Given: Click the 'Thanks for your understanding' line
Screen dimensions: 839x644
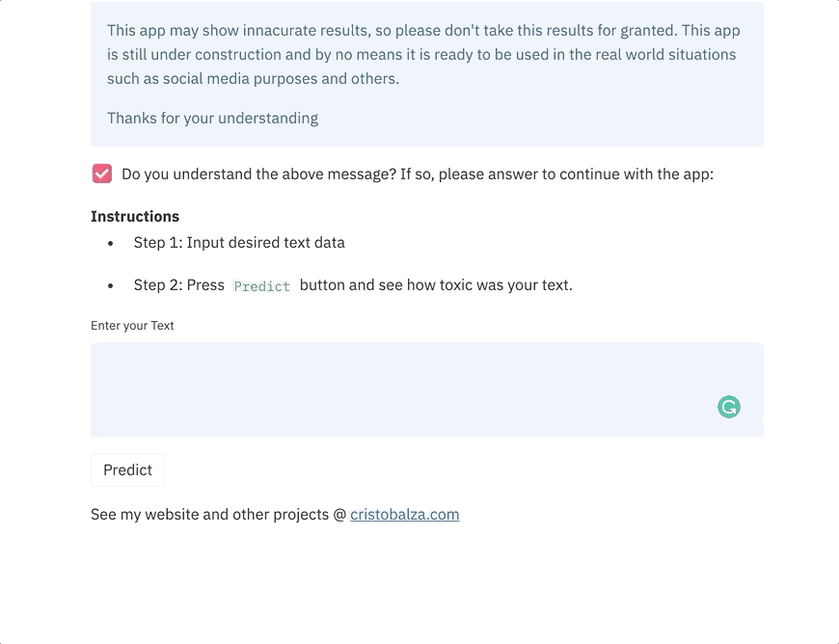Looking at the screenshot, I should [212, 119].
